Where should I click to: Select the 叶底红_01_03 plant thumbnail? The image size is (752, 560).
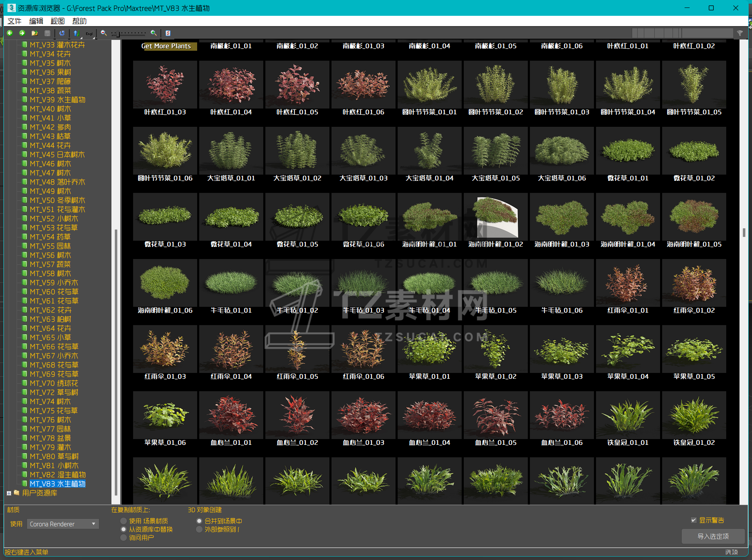165,85
